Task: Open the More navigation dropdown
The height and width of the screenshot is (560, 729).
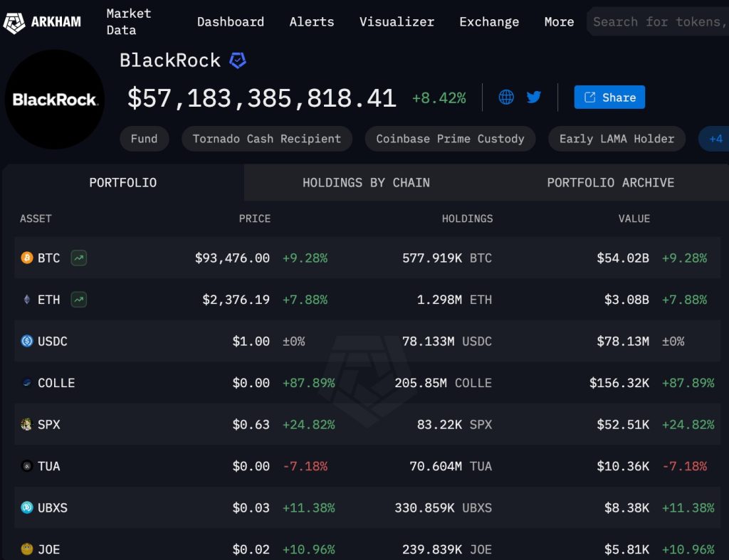Action: pyautogui.click(x=558, y=22)
